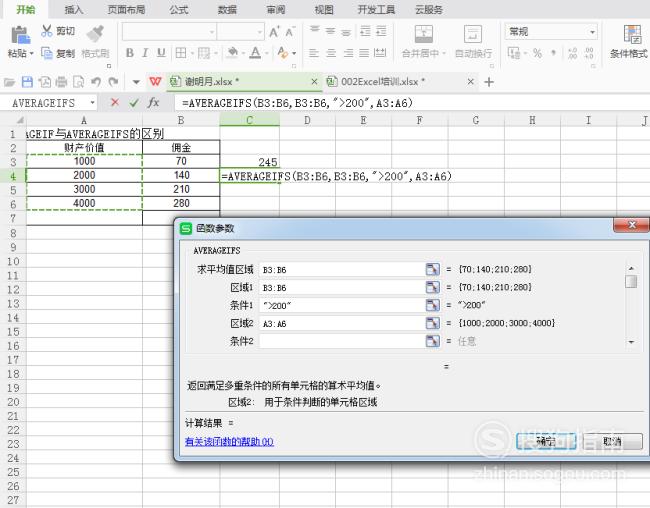The width and height of the screenshot is (650, 508).
Task: Click the Open folder icon
Action: (9, 82)
